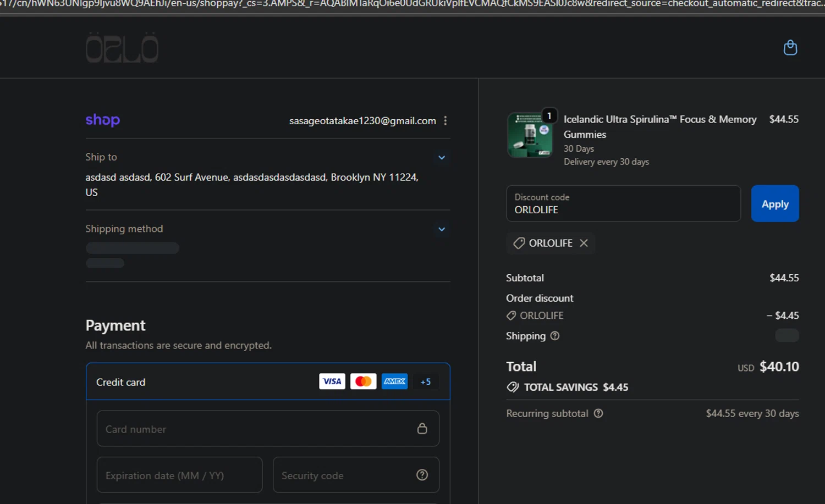Screen dimensions: 825x504
Task: Open security code help icon
Action: (x=422, y=475)
